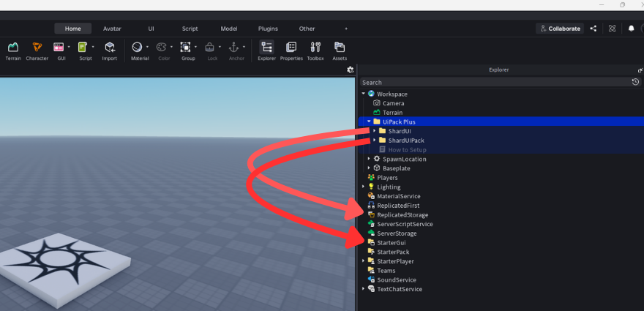
Task: Click the Script tool icon
Action: pos(83,48)
